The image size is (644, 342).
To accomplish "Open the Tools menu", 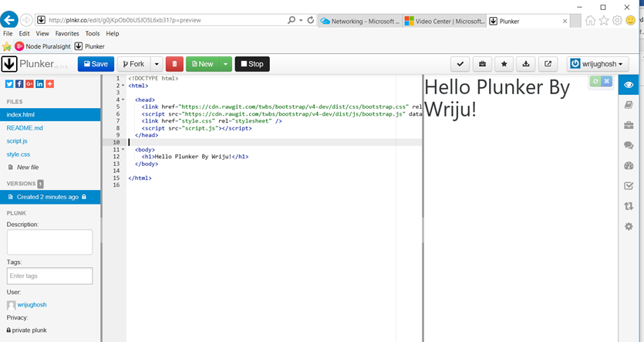I will click(x=93, y=34).
